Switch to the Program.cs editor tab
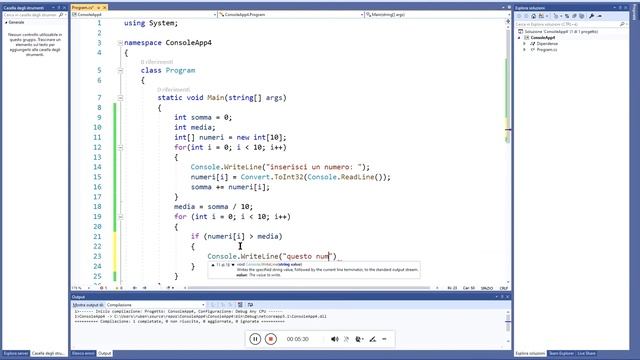This screenshot has height=360, width=640. click(x=83, y=8)
